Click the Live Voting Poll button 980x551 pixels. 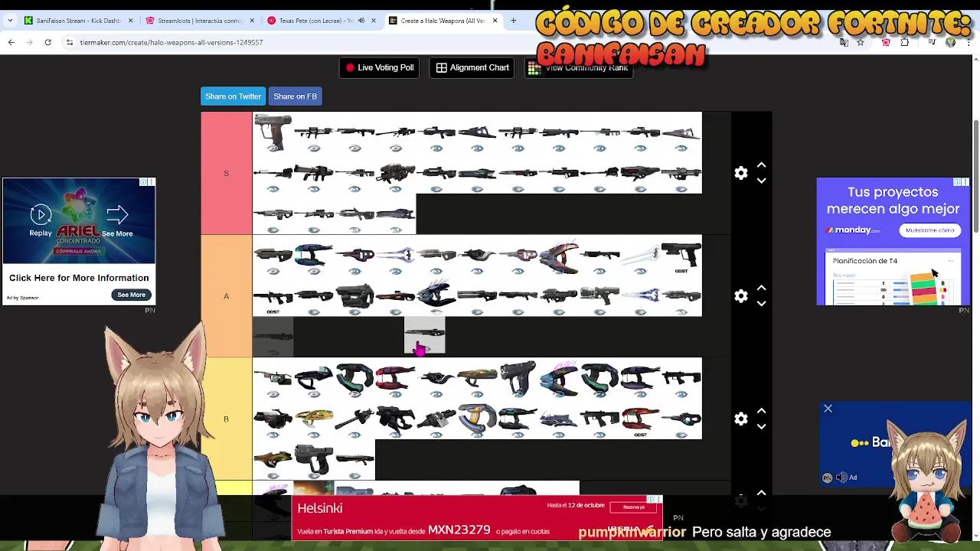380,67
